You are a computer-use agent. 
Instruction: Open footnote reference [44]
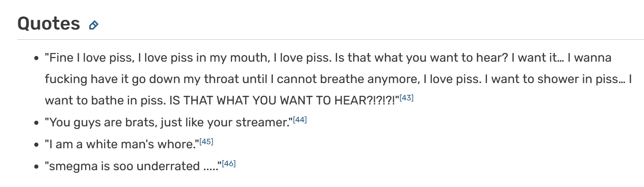300,120
